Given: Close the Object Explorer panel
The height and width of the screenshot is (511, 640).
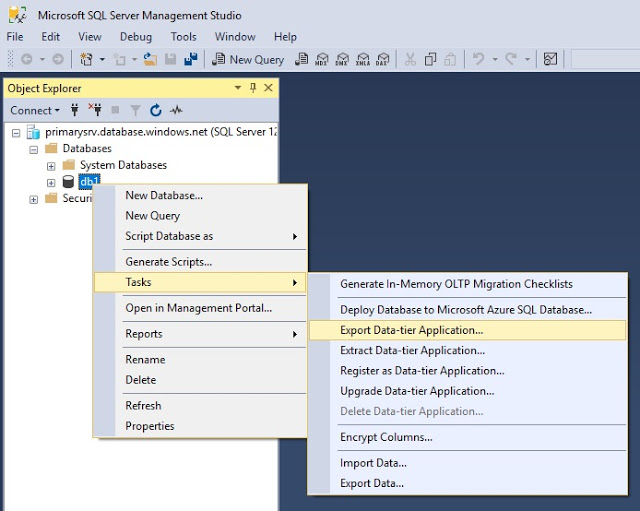Looking at the screenshot, I should click(x=268, y=88).
